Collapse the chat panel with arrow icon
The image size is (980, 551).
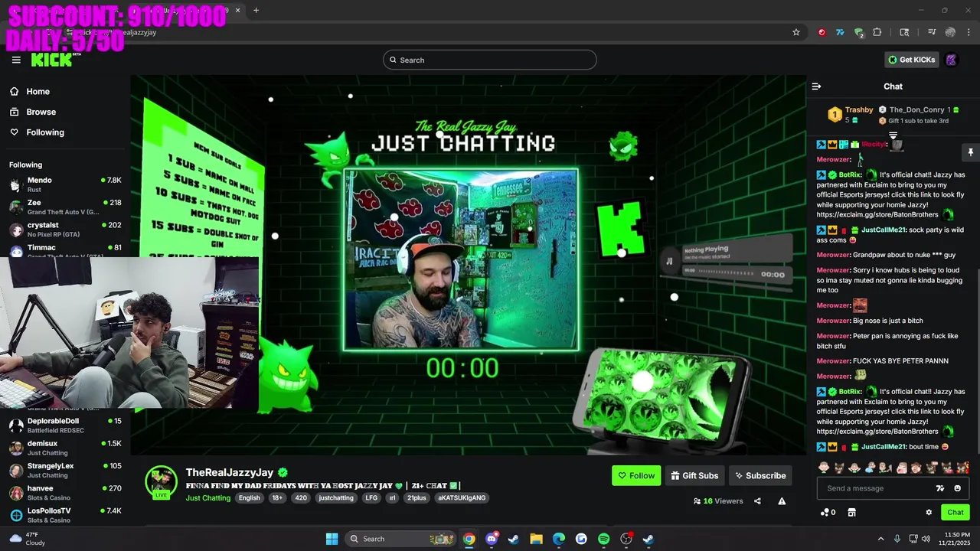coord(816,86)
